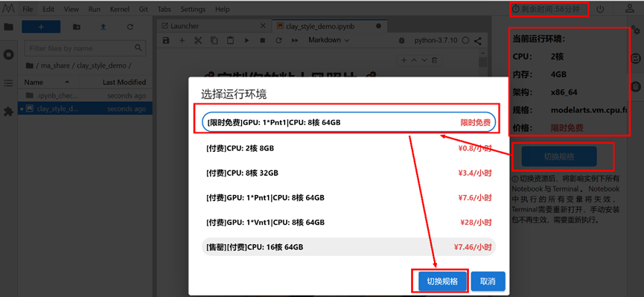The image size is (644, 297).
Task: Open the user account icon
Action: coord(630,9)
